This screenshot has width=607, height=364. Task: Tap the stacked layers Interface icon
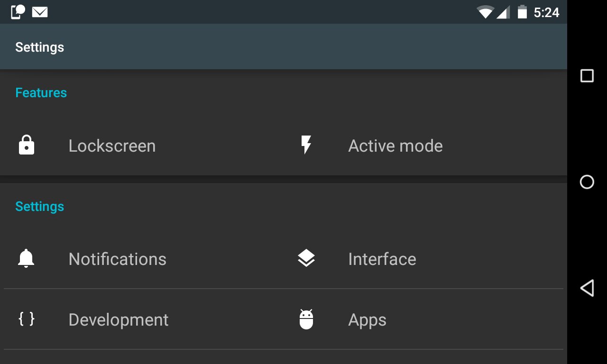pyautogui.click(x=306, y=258)
